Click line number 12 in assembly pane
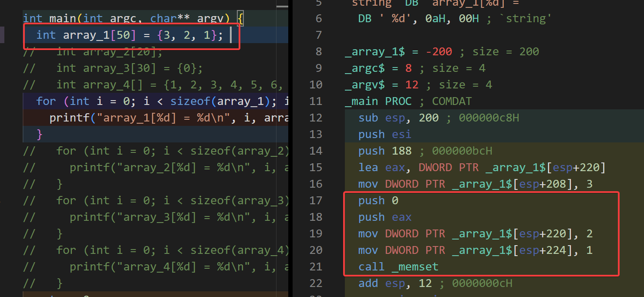The width and height of the screenshot is (644, 297). 316,118
